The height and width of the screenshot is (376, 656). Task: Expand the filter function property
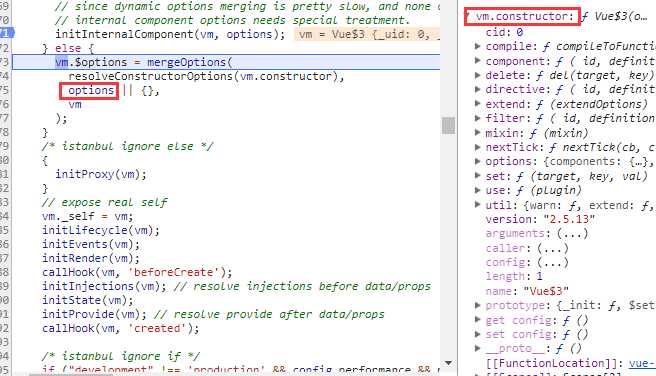click(477, 118)
